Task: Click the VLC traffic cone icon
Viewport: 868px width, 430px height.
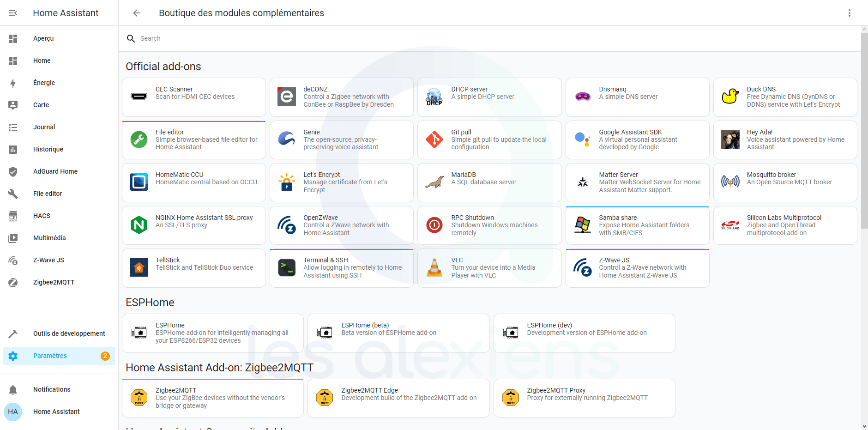Action: (434, 267)
